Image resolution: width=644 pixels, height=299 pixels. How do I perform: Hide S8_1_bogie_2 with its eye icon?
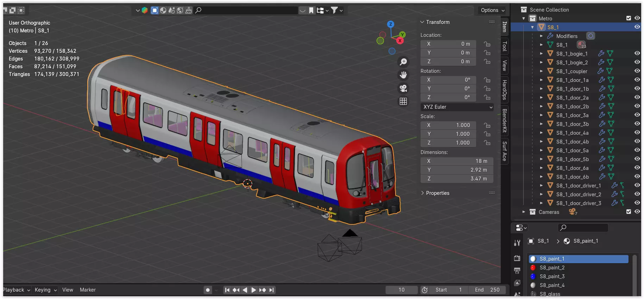click(637, 62)
